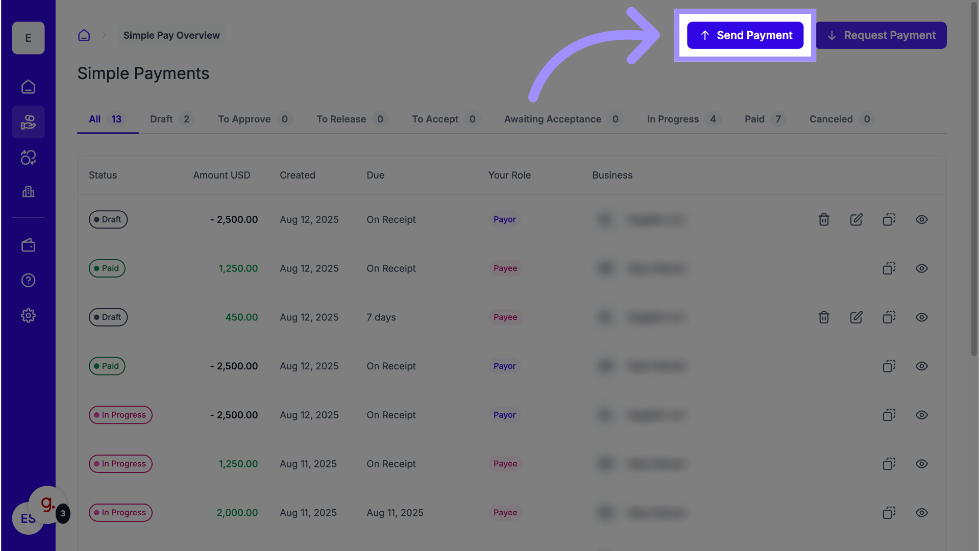Click the Send Payment button
The height and width of the screenshot is (551, 980).
pos(745,35)
